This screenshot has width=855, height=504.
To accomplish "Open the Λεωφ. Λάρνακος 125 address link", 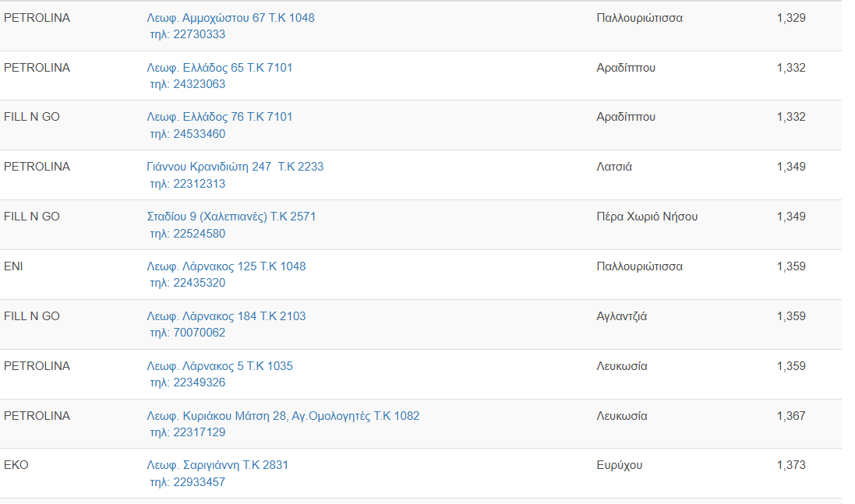I will pyautogui.click(x=226, y=266).
